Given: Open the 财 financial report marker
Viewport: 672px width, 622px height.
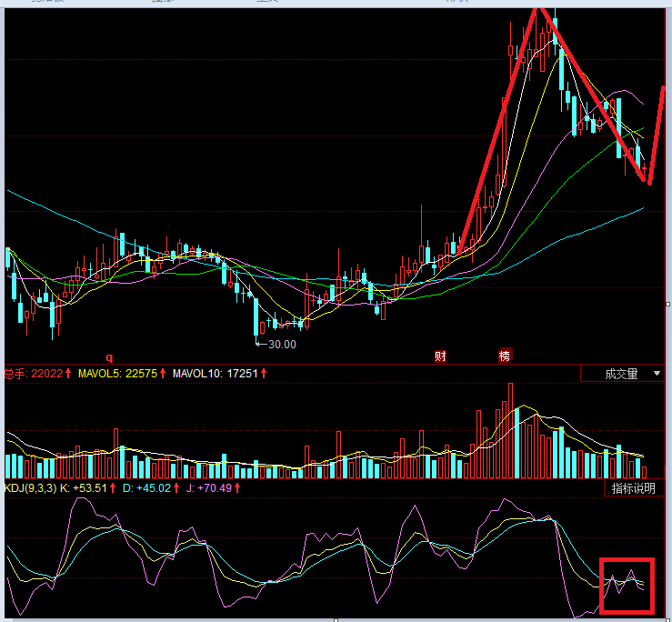Looking at the screenshot, I should (440, 356).
